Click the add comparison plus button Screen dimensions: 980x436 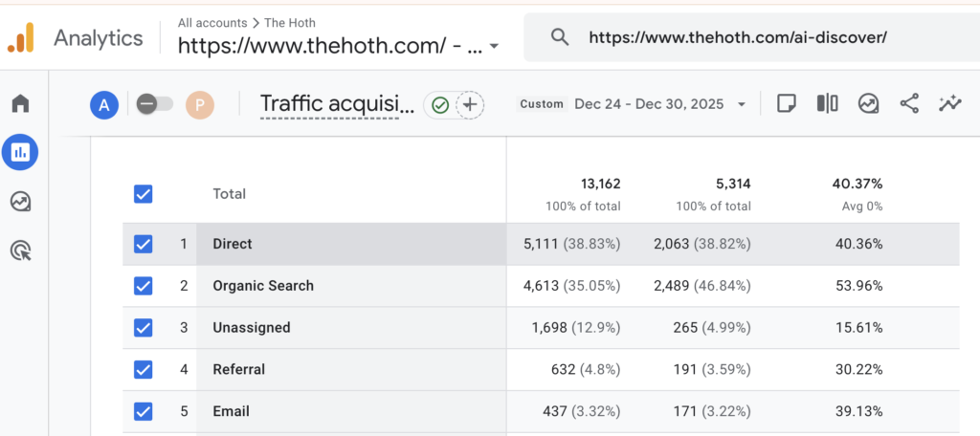click(469, 105)
